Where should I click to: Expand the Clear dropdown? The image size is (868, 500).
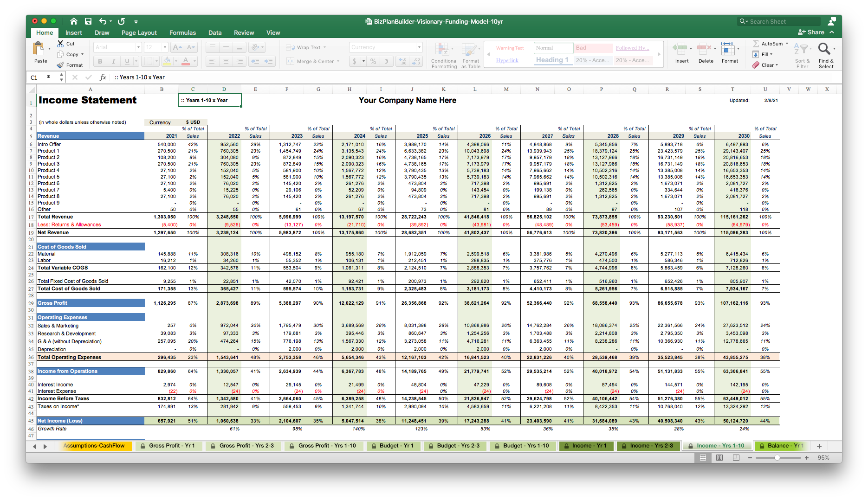tap(777, 65)
